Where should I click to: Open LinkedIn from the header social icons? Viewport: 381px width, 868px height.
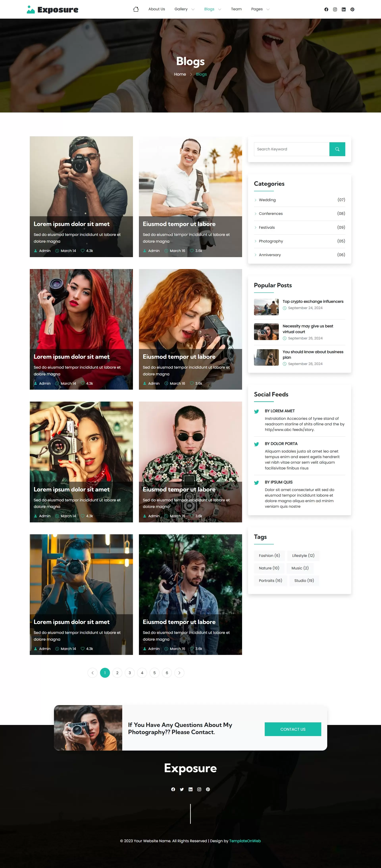coord(343,10)
